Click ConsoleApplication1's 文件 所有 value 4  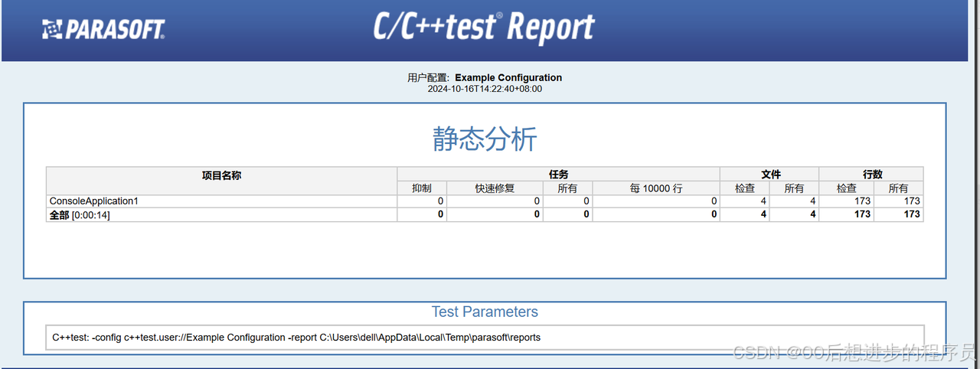812,201
